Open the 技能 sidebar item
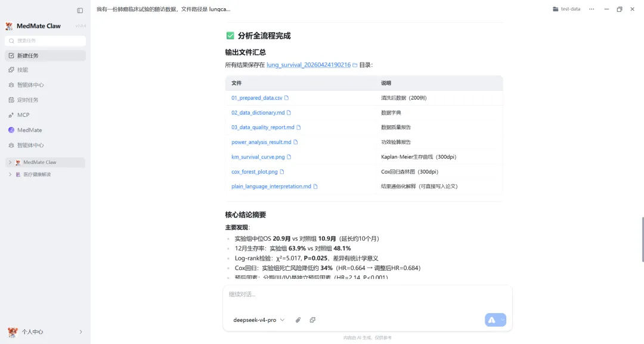This screenshot has width=644, height=344. click(45, 70)
